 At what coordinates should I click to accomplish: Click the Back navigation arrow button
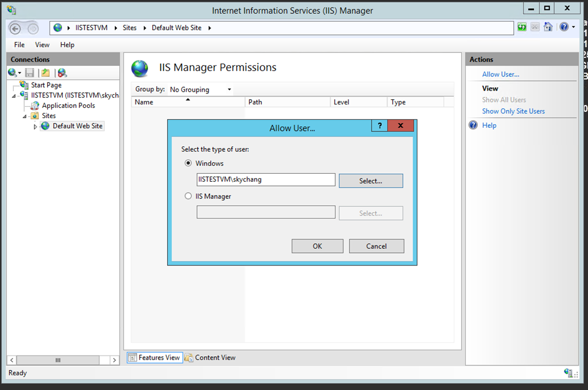coord(16,29)
